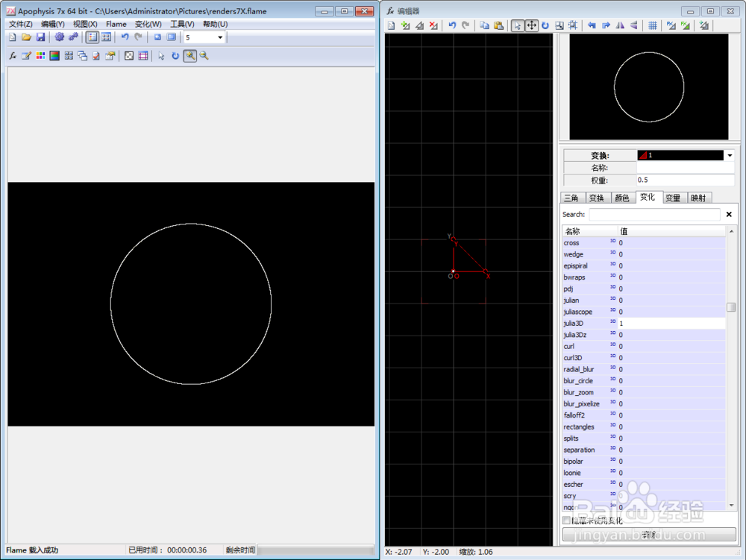The height and width of the screenshot is (560, 746).
Task: Rotate triangle right blue arrow icon
Action: (x=606, y=25)
